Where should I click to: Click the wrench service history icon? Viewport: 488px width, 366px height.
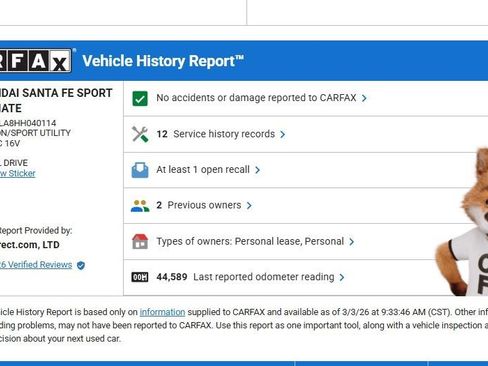click(140, 134)
